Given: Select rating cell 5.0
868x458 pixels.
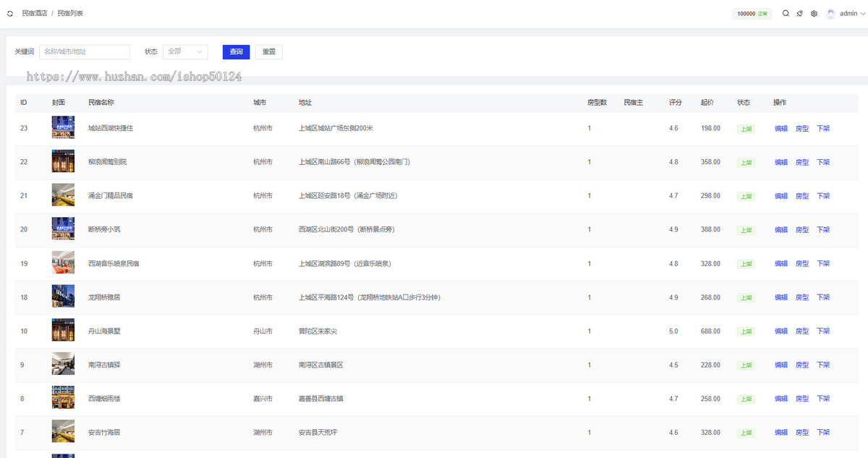Looking at the screenshot, I should 673,331.
